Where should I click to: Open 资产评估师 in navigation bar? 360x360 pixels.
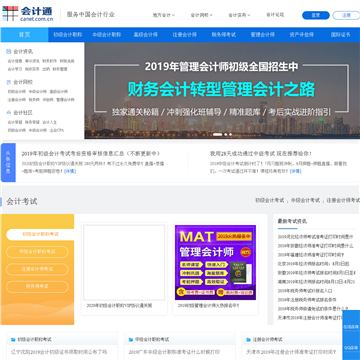302,35
